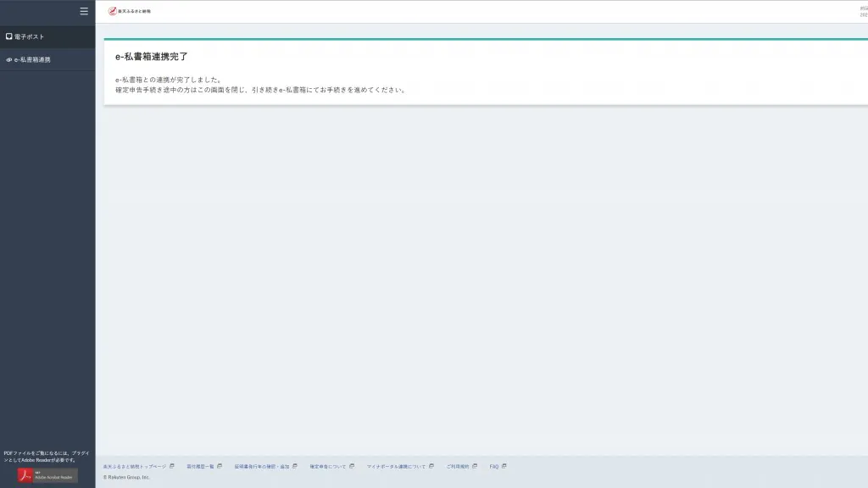This screenshot has width=868, height=488.
Task: Toggle the sidebar with the hamburger menu icon
Action: click(83, 11)
